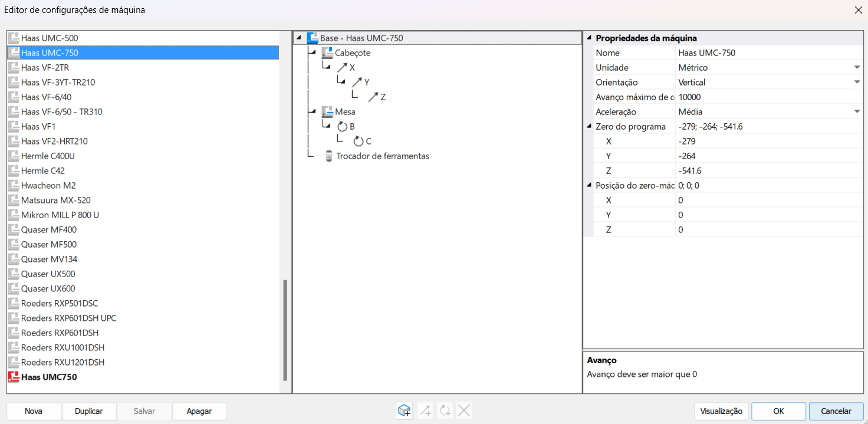Click the Cancelar button

[836, 411]
